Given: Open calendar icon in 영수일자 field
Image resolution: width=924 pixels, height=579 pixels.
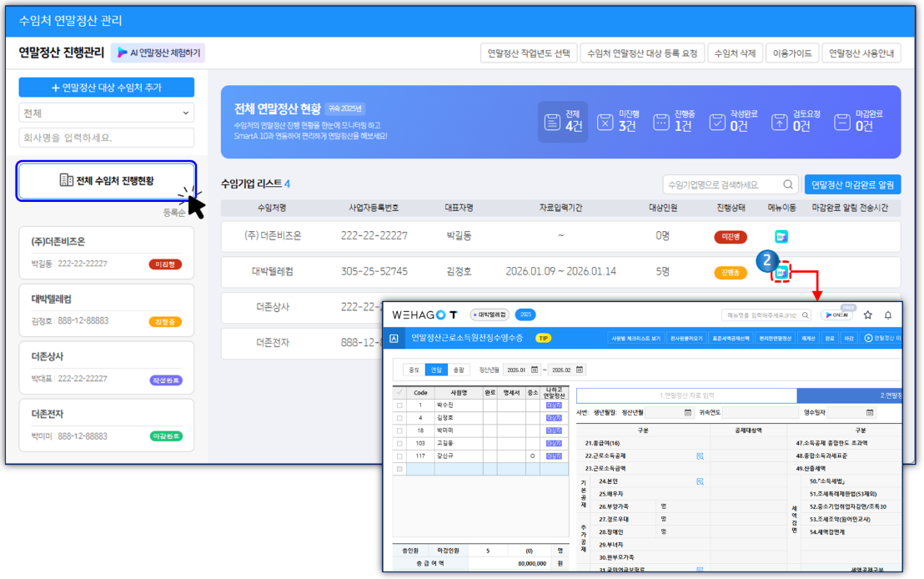Looking at the screenshot, I should (x=870, y=413).
